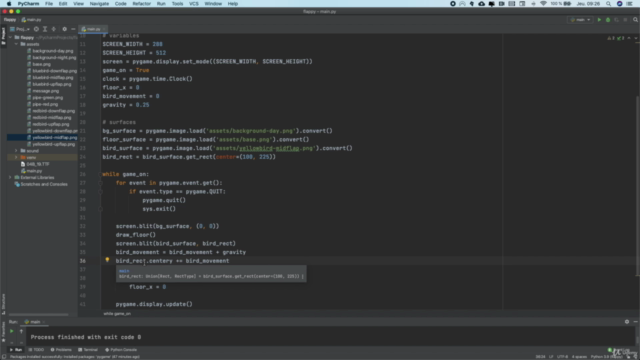This screenshot has height=360, width=640.
Task: Expand the venv folder
Action: point(16,157)
